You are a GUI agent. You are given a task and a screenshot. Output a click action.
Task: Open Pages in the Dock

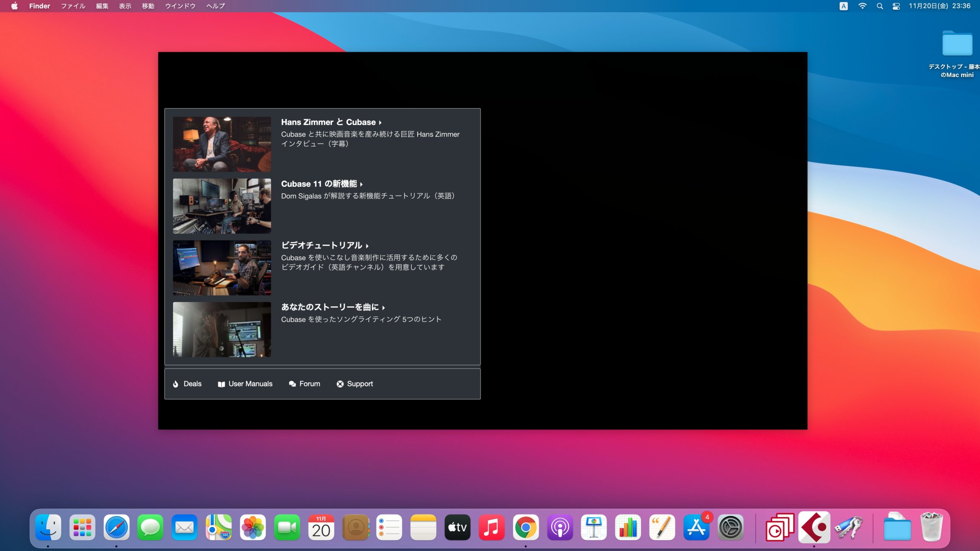[662, 527]
